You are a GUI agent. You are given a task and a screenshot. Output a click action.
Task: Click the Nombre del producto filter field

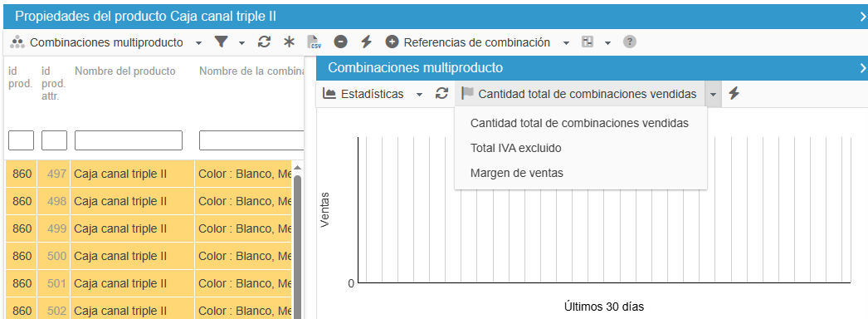(x=129, y=140)
